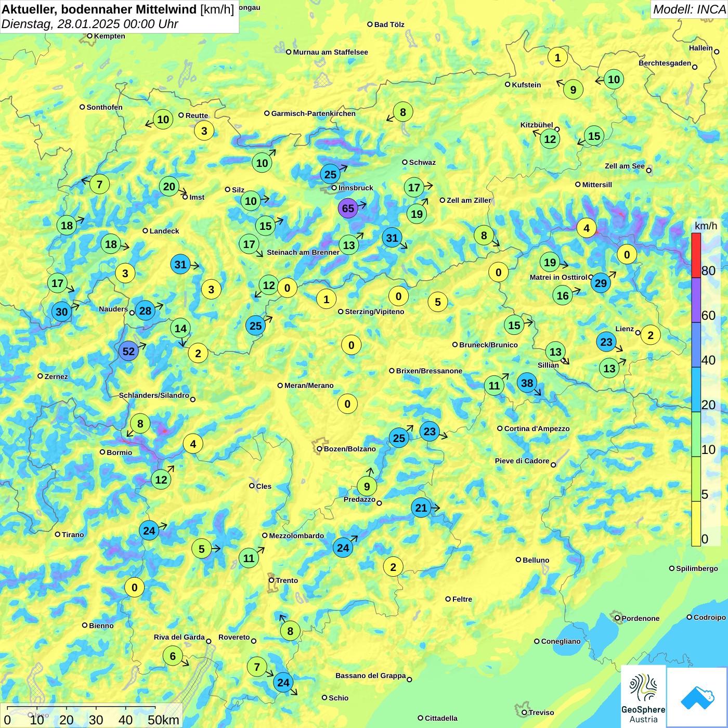Click the 1 km/h station near Hallein

tap(557, 57)
